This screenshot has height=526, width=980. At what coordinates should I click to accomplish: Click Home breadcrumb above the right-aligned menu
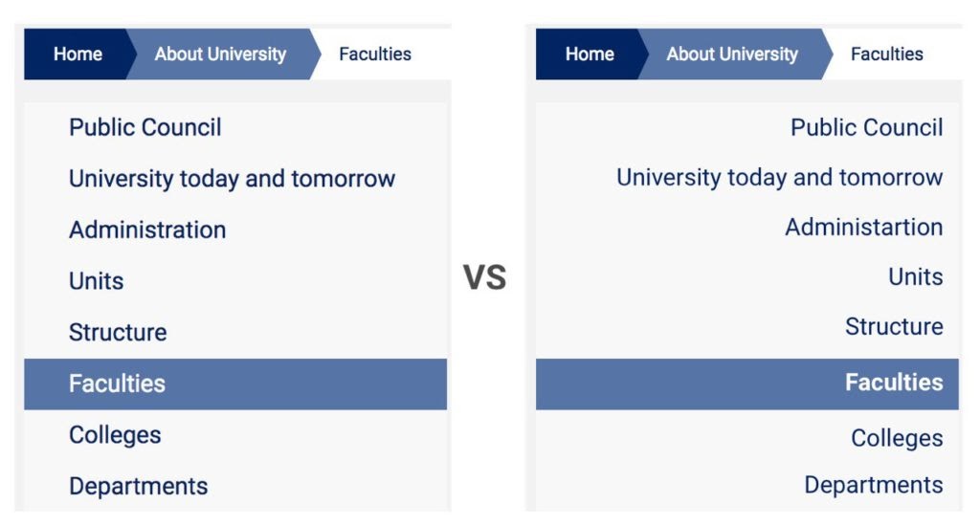tap(590, 55)
